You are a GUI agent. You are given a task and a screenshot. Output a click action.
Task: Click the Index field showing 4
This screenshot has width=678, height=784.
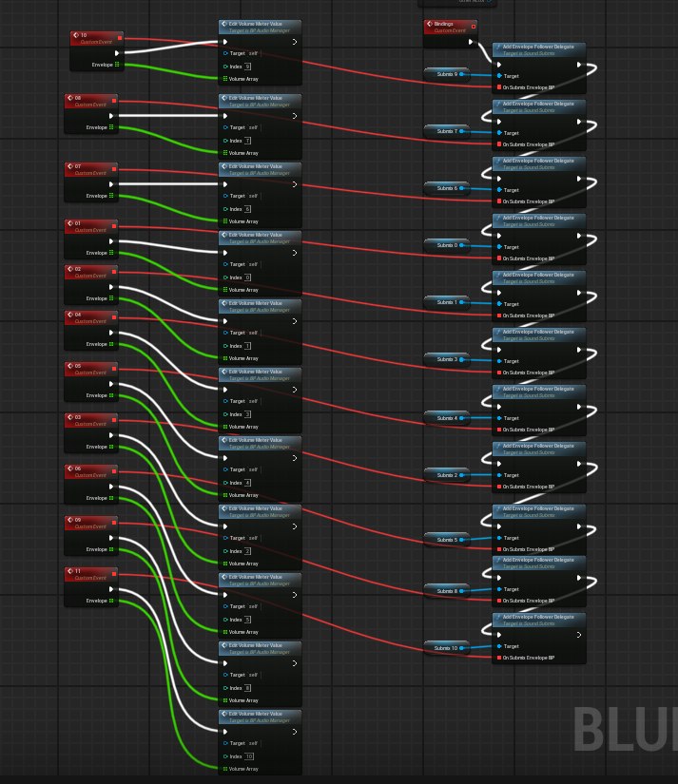coord(247,483)
